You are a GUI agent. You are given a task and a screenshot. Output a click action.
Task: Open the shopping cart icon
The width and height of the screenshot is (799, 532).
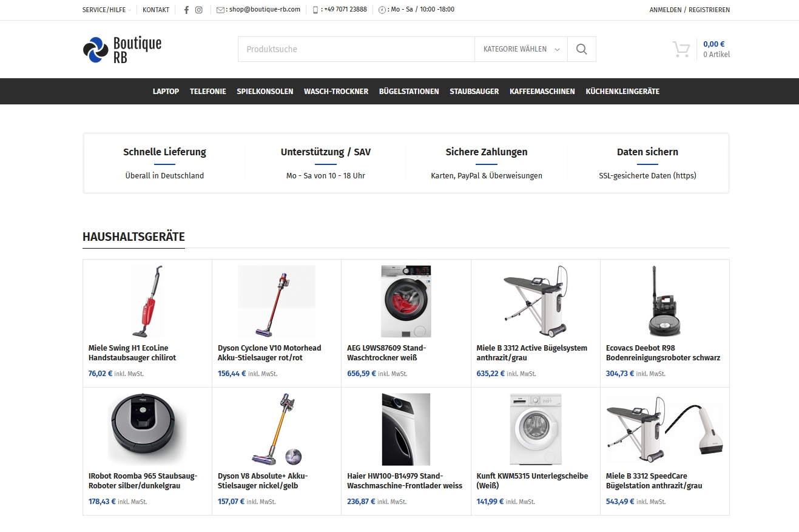(681, 49)
